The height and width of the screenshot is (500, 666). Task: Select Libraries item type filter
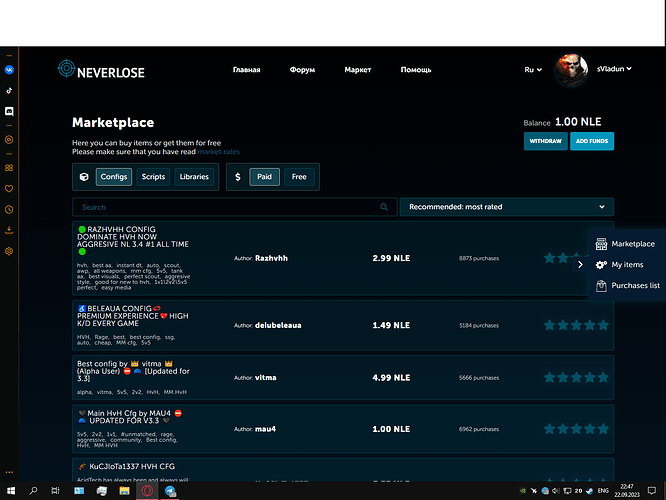pos(194,177)
